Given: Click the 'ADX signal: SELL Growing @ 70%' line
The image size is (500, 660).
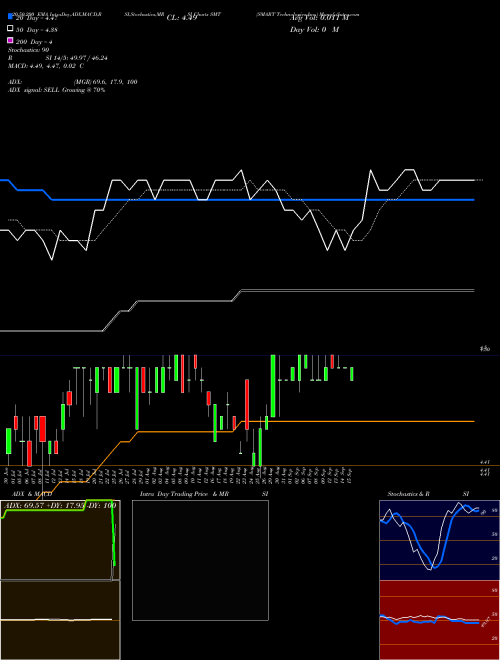Looking at the screenshot, I should [56, 90].
